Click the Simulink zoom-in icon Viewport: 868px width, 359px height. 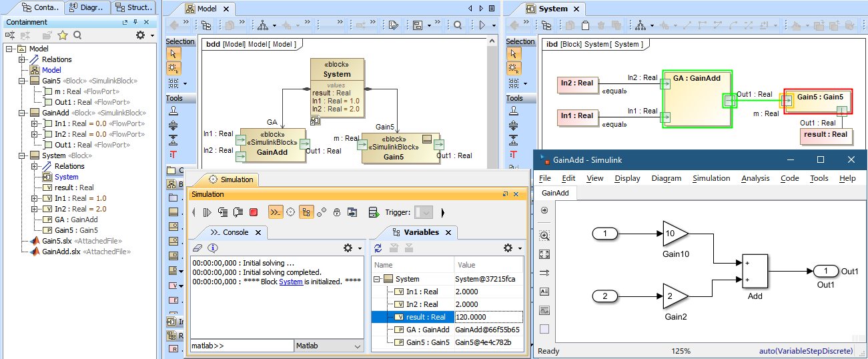(x=544, y=236)
